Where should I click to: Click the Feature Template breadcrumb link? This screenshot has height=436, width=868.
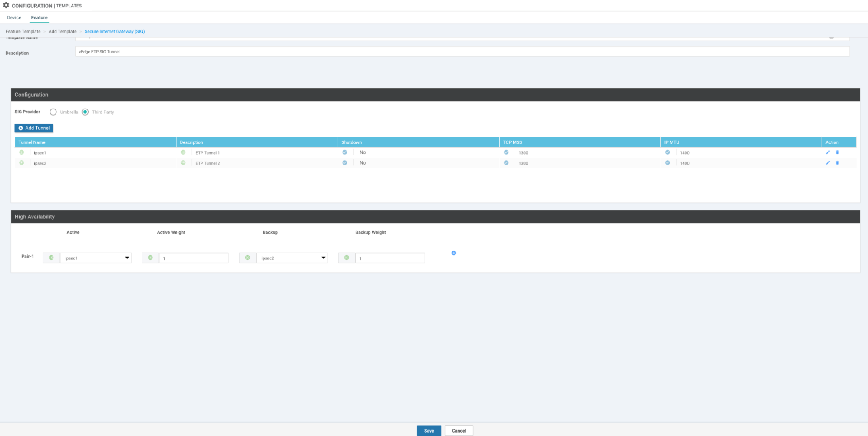pyautogui.click(x=23, y=32)
